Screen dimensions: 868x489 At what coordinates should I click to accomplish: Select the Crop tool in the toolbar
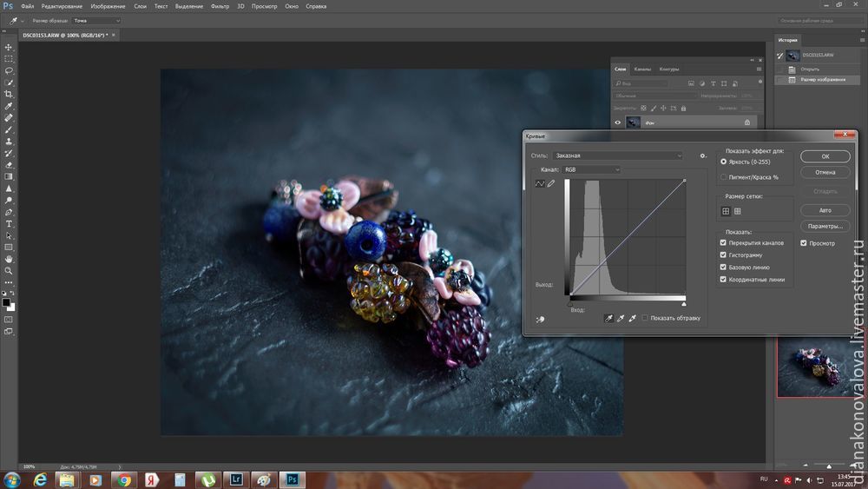tap(9, 94)
